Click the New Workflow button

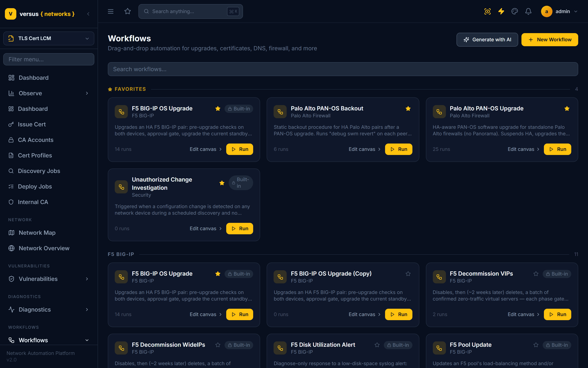[550, 40]
